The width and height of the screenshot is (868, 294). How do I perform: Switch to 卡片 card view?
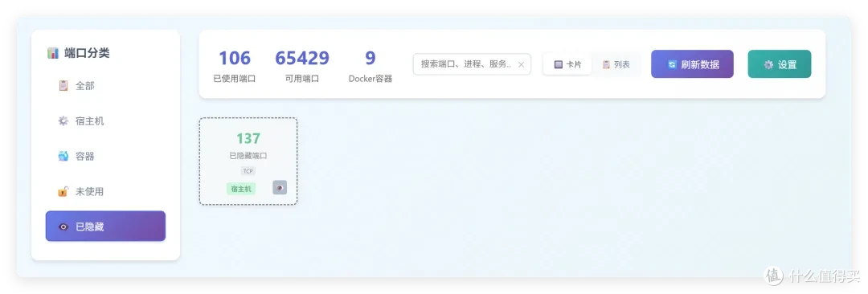tap(567, 64)
